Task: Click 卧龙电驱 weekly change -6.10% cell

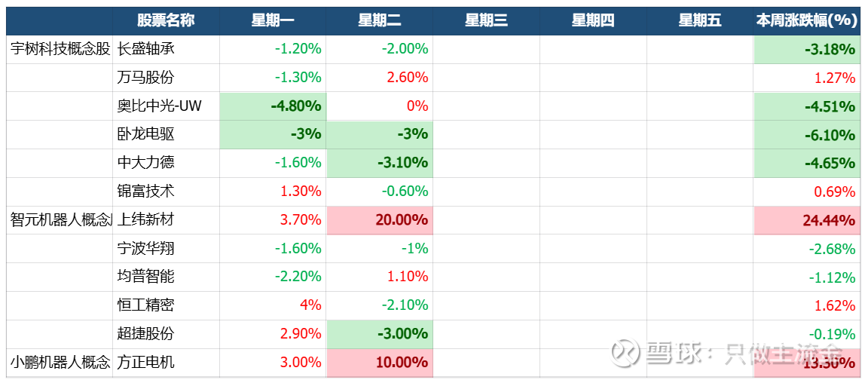Action: coord(807,135)
